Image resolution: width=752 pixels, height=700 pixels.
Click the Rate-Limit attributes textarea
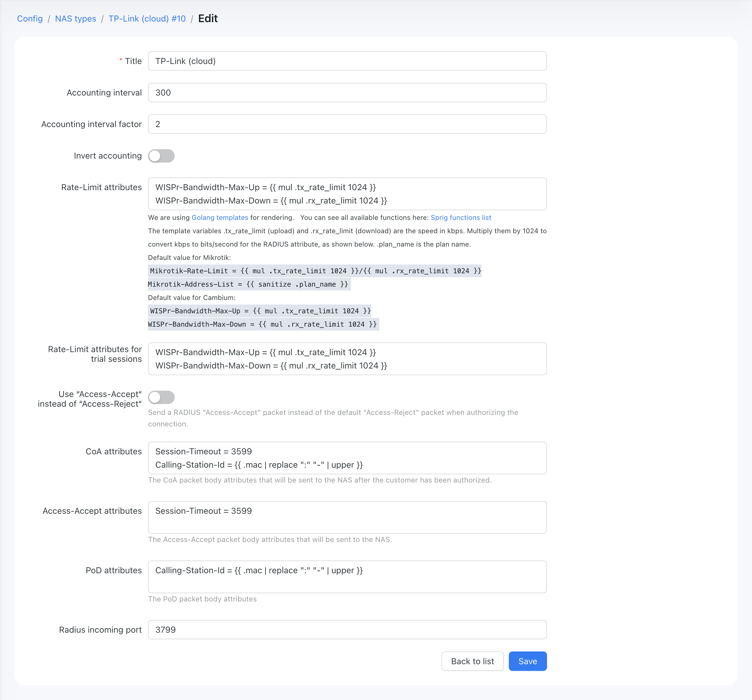(347, 194)
